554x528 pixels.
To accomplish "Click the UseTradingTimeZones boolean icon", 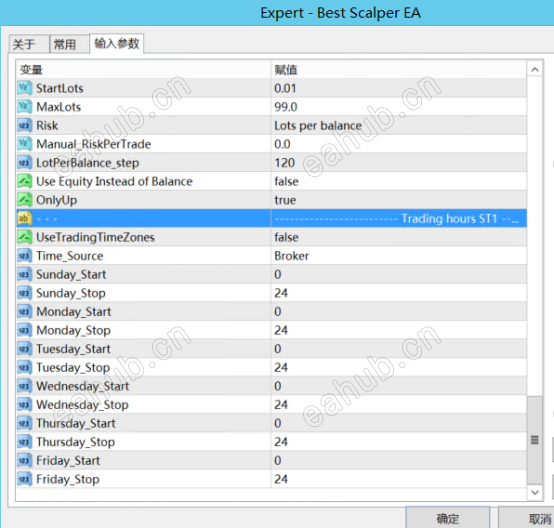I will coord(24,237).
